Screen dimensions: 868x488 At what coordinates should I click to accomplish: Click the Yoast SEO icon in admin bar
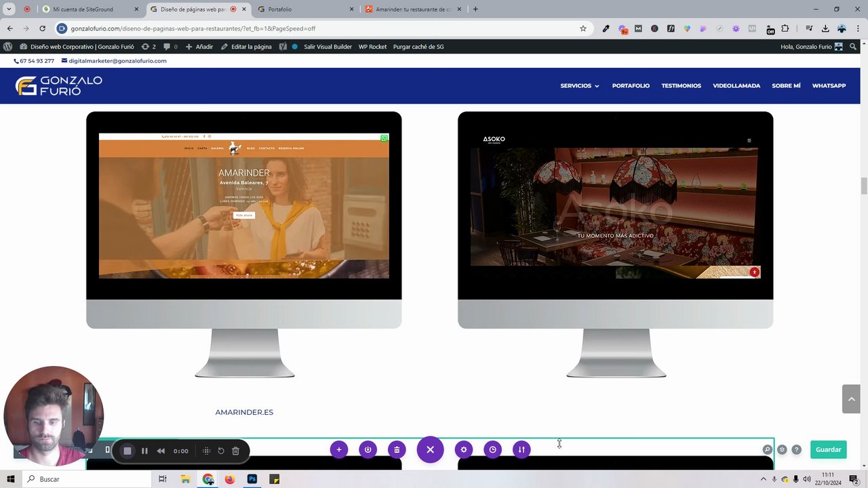(x=283, y=47)
